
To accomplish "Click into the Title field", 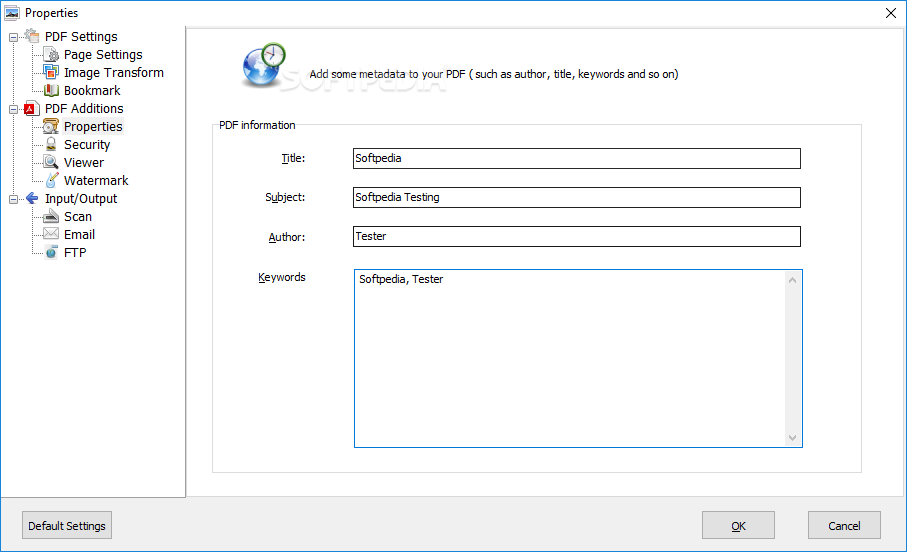I will [577, 159].
